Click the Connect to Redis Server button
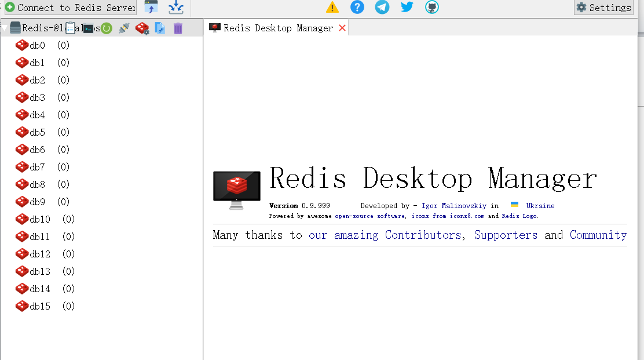The height and width of the screenshot is (360, 644). pos(70,8)
